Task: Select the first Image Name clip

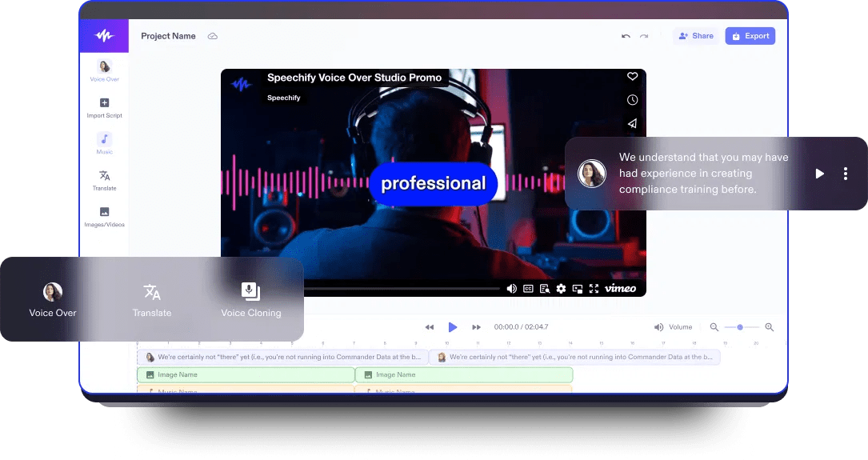Action: coord(246,374)
